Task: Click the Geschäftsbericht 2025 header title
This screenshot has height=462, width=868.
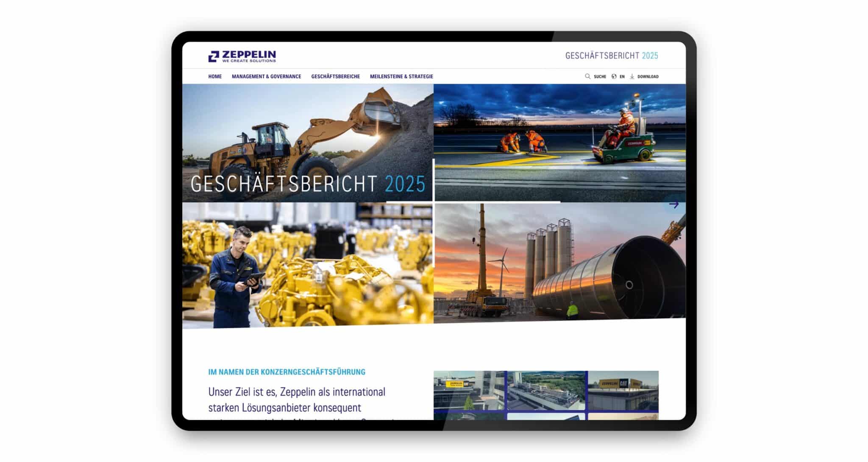Action: click(x=612, y=56)
